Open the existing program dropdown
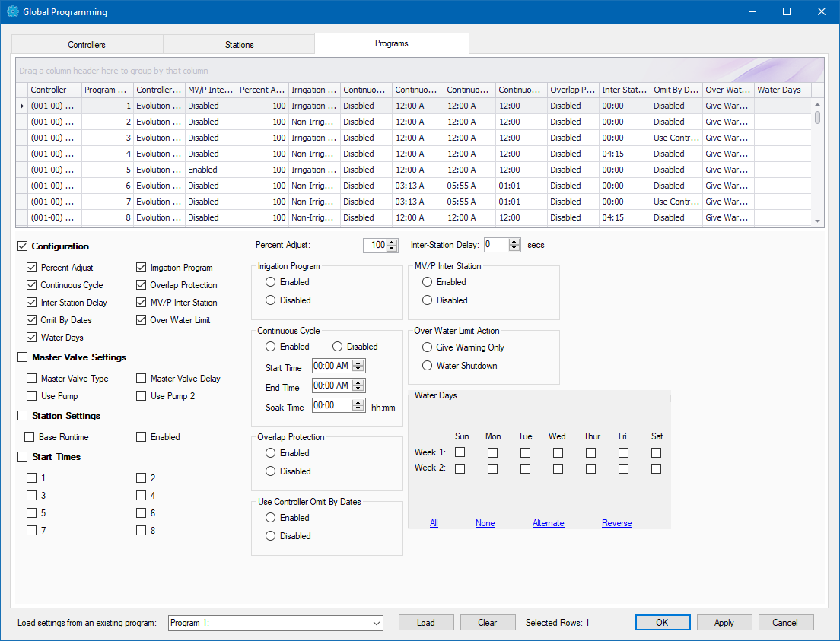This screenshot has height=641, width=840. pyautogui.click(x=377, y=623)
